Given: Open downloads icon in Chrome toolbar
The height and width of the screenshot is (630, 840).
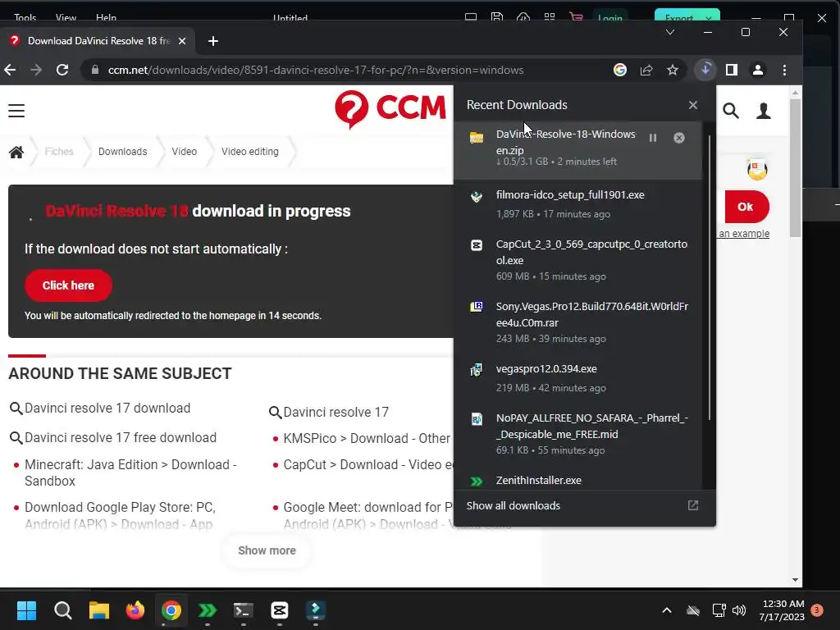Looking at the screenshot, I should pyautogui.click(x=705, y=70).
